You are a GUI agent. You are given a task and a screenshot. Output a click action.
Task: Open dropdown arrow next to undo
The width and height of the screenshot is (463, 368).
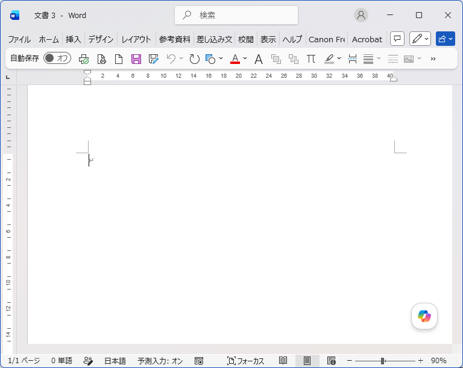181,59
